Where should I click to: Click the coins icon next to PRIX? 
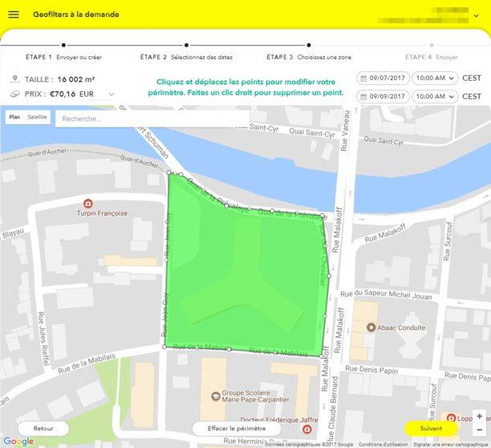[14, 94]
